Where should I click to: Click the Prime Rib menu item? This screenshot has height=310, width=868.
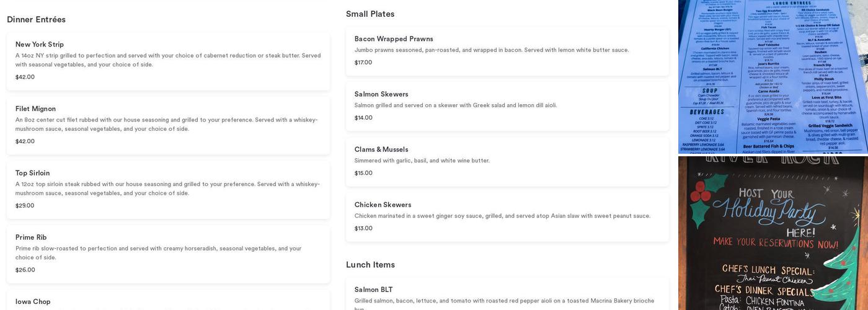tap(168, 254)
